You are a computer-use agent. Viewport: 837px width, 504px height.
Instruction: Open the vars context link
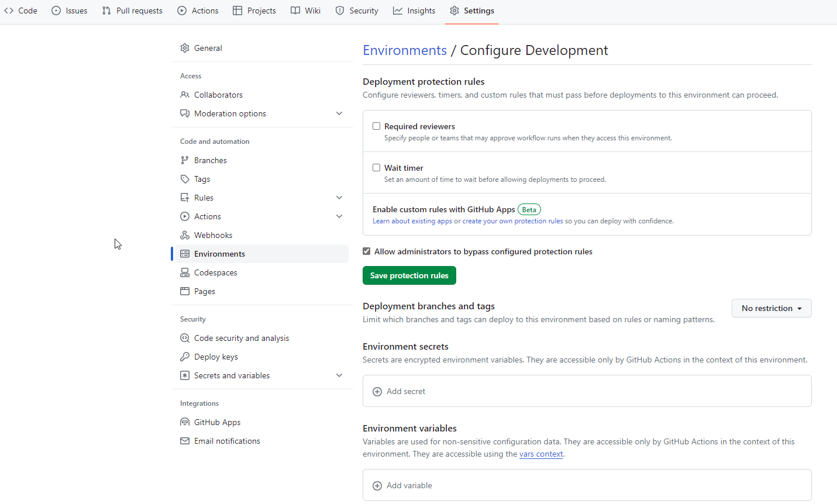[x=541, y=454]
